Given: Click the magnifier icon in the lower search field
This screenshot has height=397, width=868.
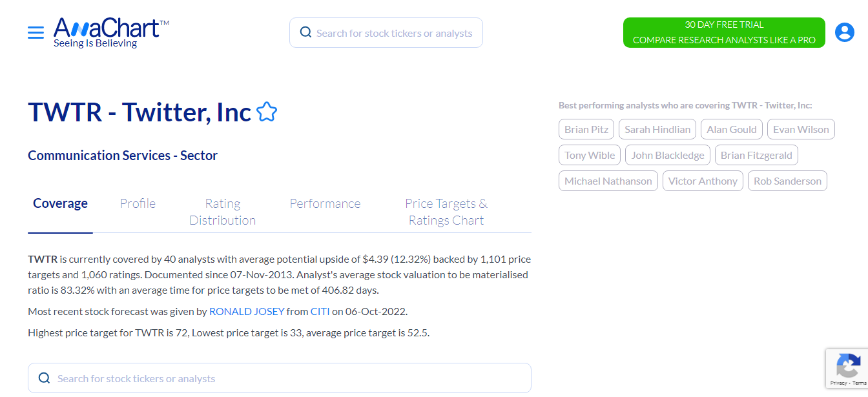Looking at the screenshot, I should 44,378.
